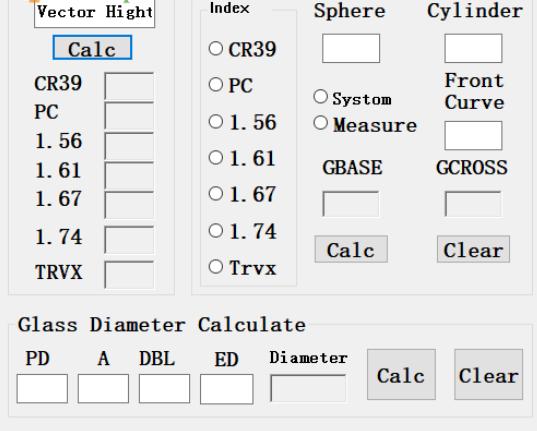Choose the Trvx index option

point(216,267)
